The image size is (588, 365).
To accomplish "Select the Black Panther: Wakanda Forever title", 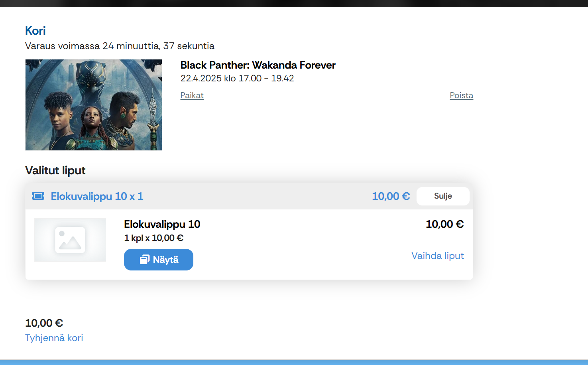I will point(258,65).
